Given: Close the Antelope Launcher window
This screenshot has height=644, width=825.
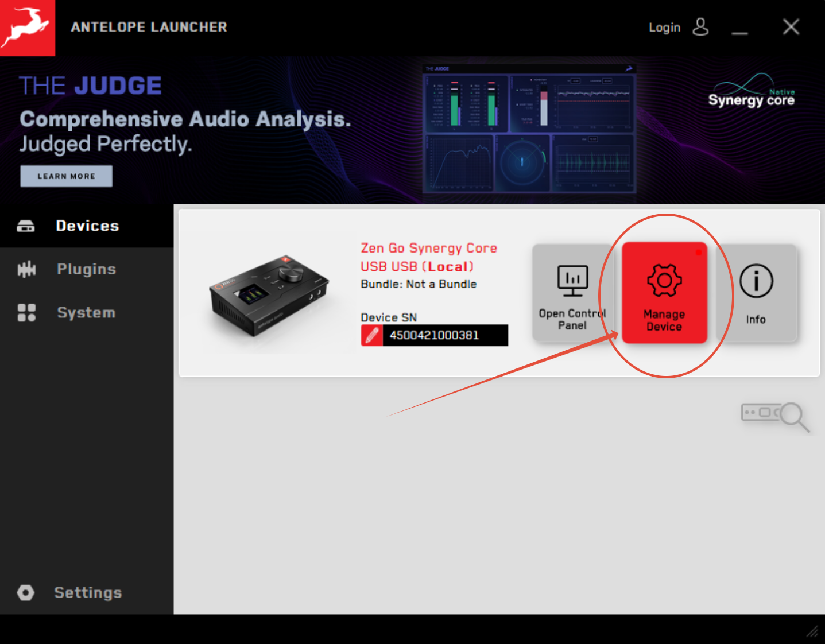Looking at the screenshot, I should (791, 26).
